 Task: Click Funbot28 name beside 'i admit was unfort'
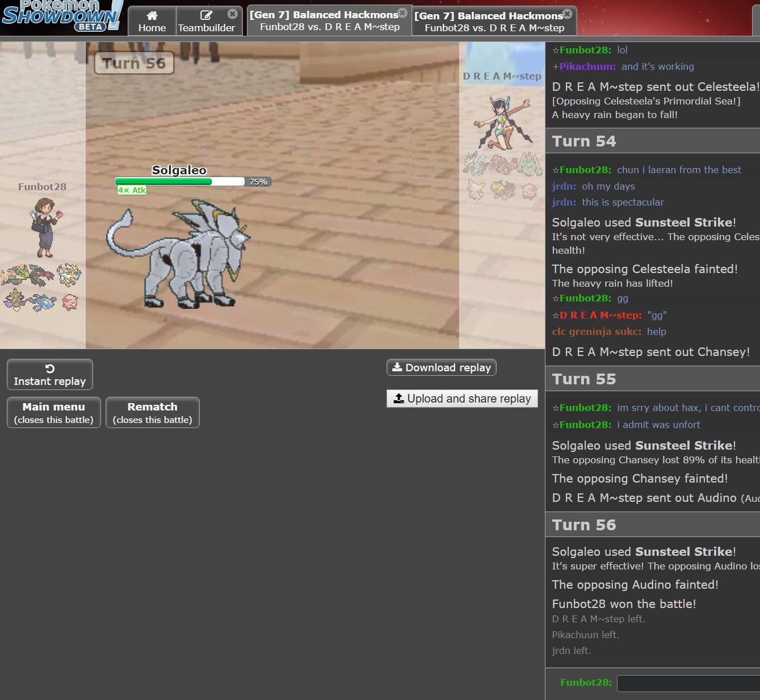tap(586, 425)
